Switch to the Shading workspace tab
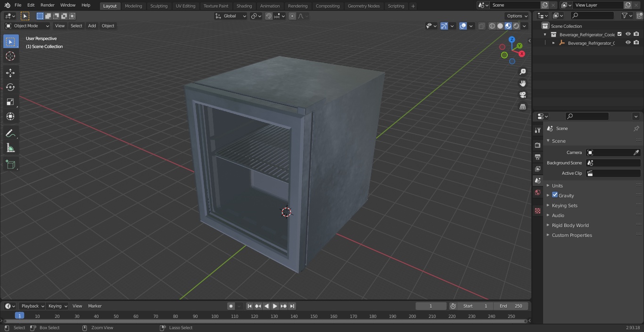644x332 pixels. [244, 6]
